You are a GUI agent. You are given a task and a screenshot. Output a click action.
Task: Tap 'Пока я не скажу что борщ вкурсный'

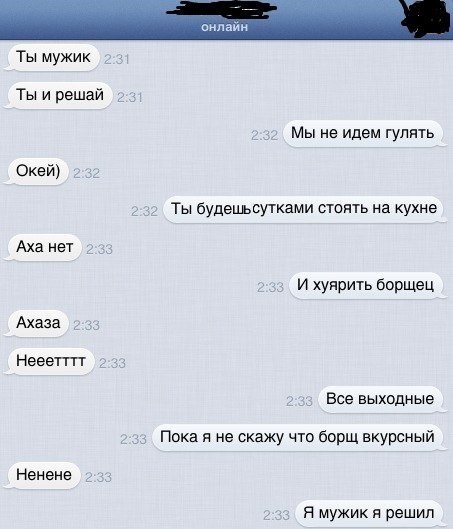click(x=298, y=438)
